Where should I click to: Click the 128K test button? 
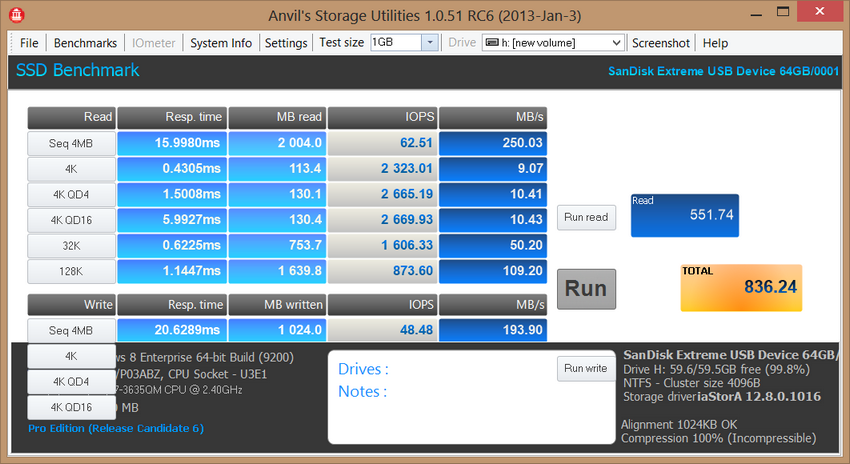coord(71,271)
